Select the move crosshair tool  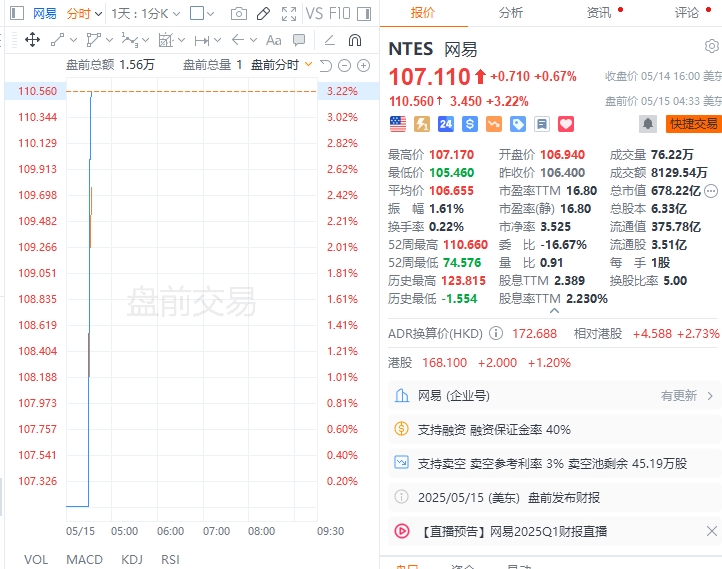32,40
